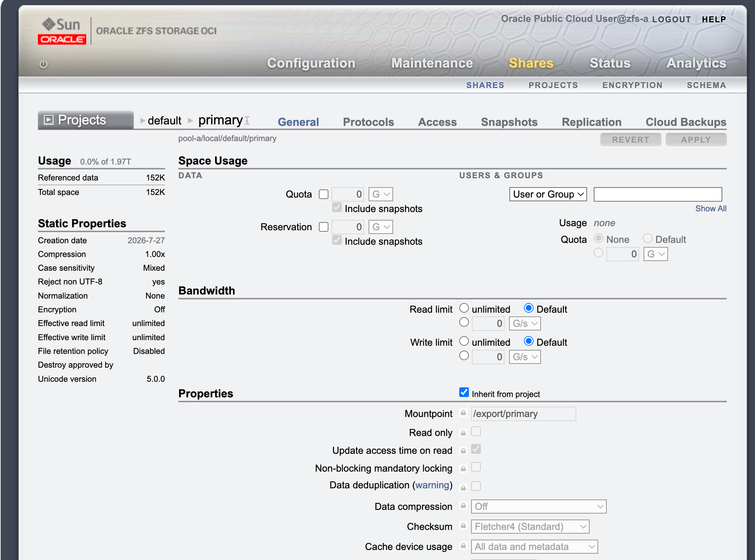Screen dimensions: 755x560
Task: Click the power icon in header
Action: (x=43, y=64)
